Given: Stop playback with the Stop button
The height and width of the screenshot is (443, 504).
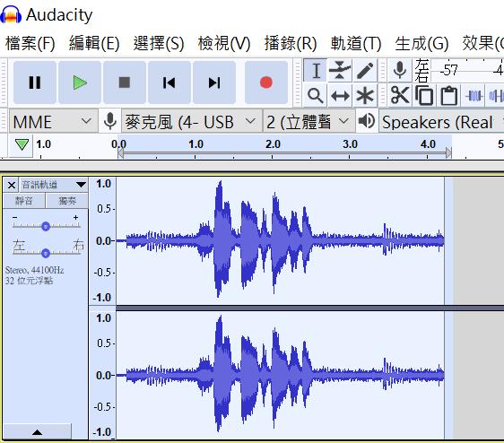Looking at the screenshot, I should click(125, 83).
